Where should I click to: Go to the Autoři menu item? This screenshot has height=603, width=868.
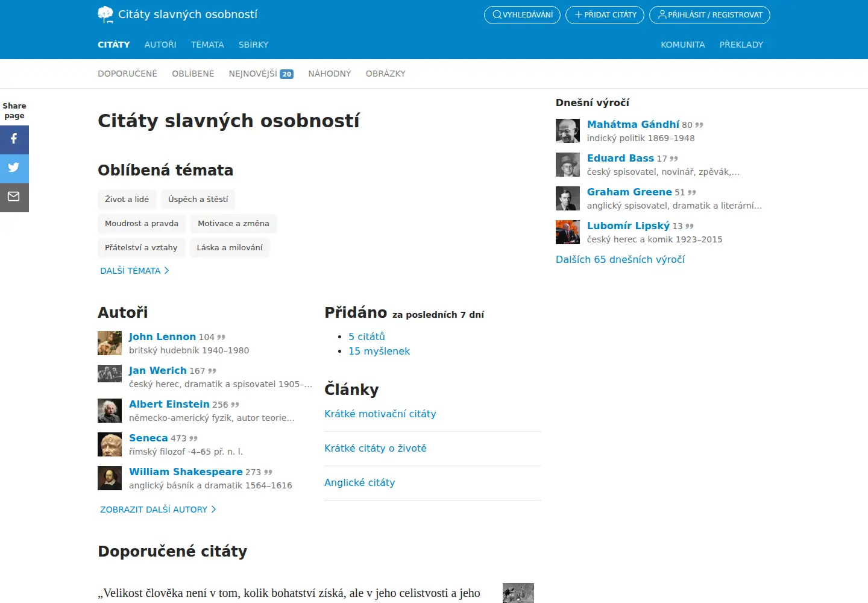pos(160,45)
